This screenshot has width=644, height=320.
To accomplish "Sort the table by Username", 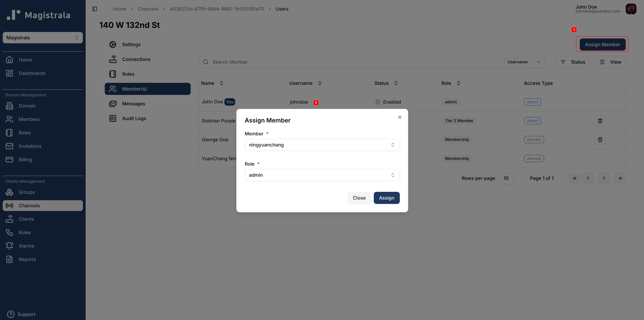I will [305, 83].
